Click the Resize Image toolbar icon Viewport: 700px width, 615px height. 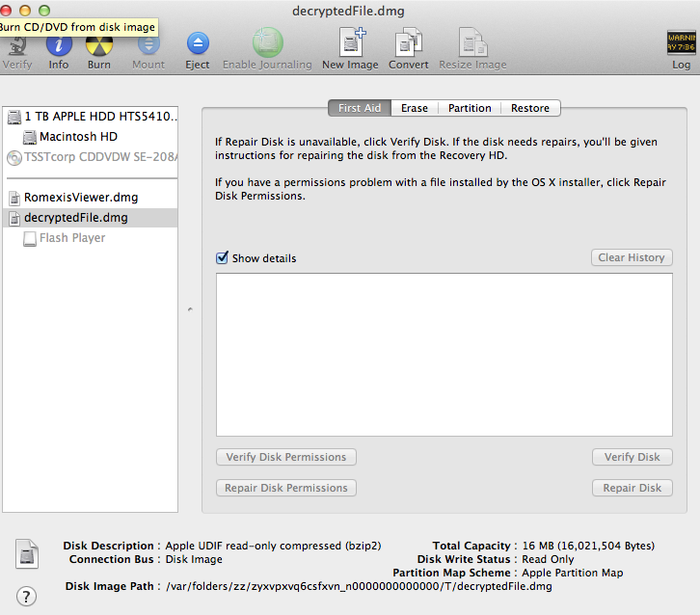click(x=472, y=42)
